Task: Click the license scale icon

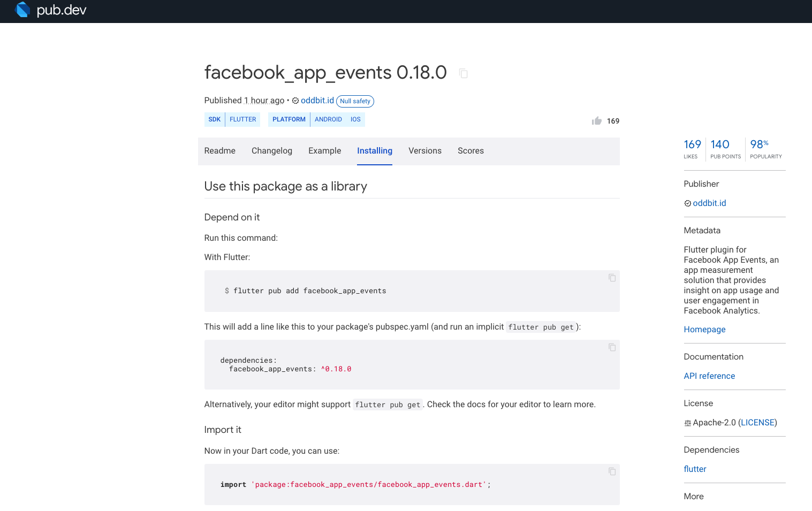Action: [688, 423]
